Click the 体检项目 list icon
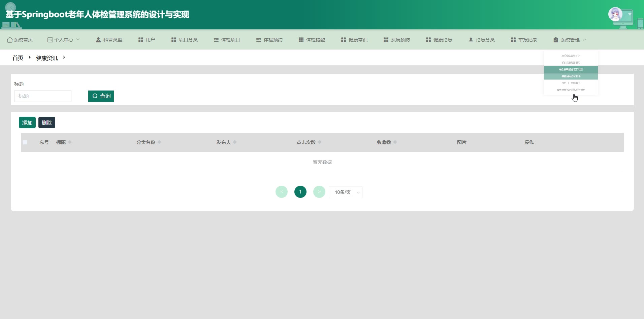The image size is (644, 319). click(216, 40)
